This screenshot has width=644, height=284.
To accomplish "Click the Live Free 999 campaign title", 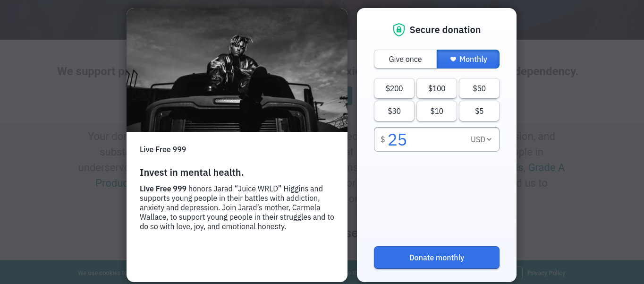I will point(163,149).
